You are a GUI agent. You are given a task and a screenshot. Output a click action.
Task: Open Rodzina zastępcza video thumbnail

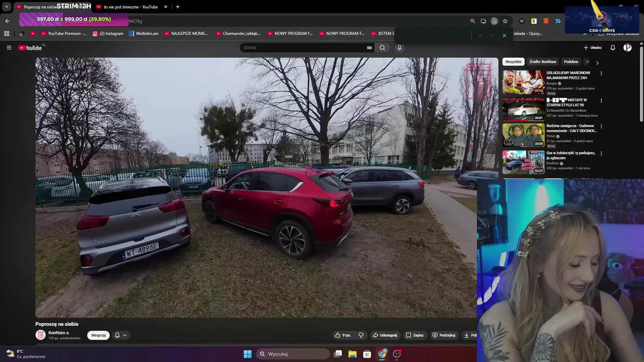[523, 135]
